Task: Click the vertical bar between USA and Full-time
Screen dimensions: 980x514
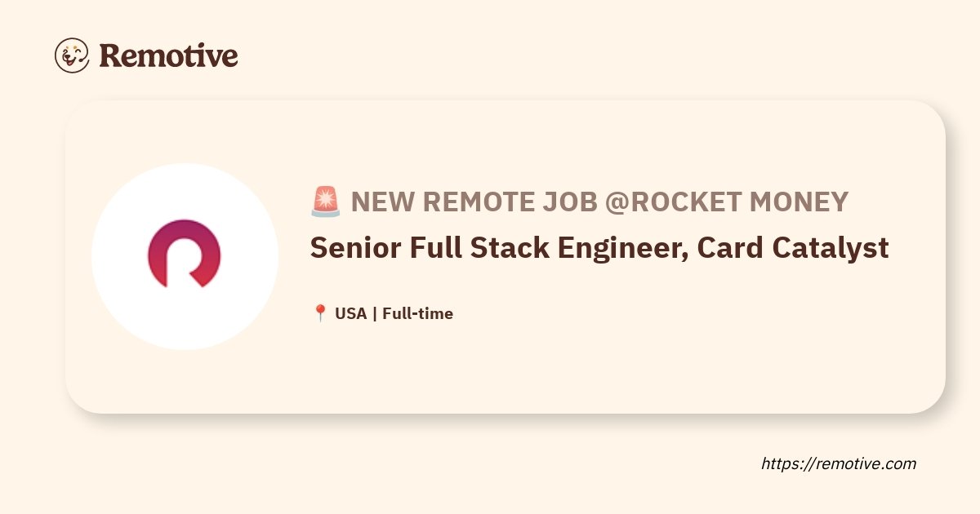Action: click(375, 313)
